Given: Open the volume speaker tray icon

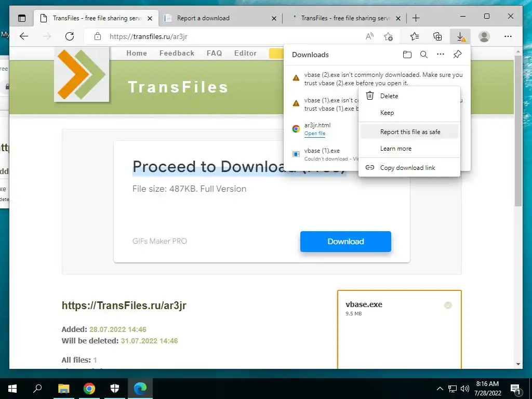Looking at the screenshot, I should click(465, 389).
